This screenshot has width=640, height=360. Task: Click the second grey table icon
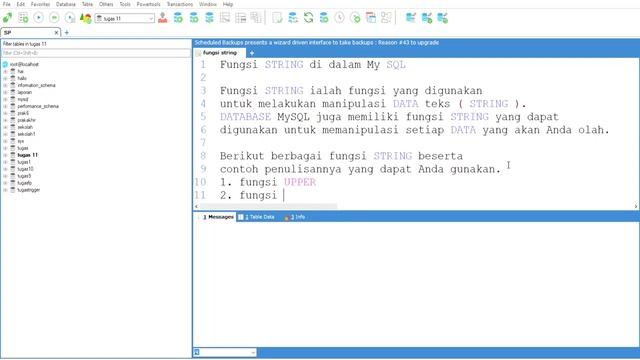point(240,18)
